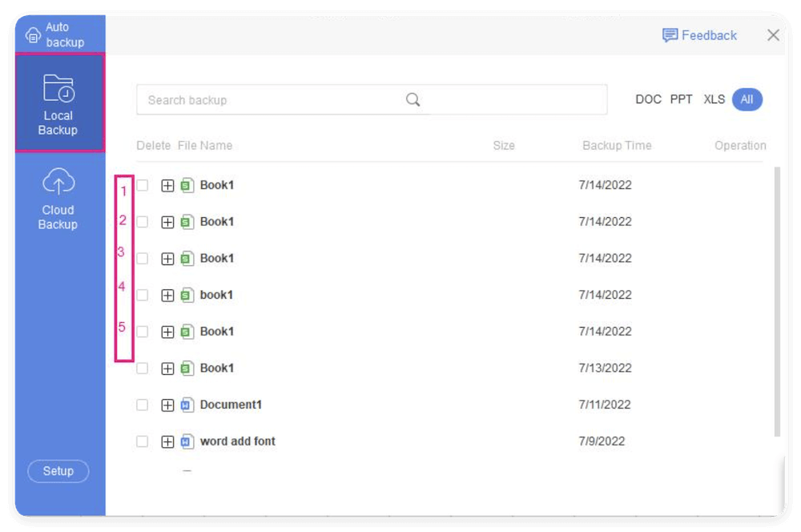
Task: Click the Word icon beside word add font
Action: [187, 441]
